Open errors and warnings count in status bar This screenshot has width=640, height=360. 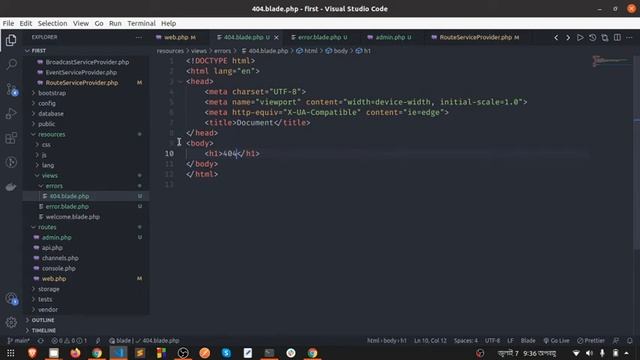coord(69,340)
